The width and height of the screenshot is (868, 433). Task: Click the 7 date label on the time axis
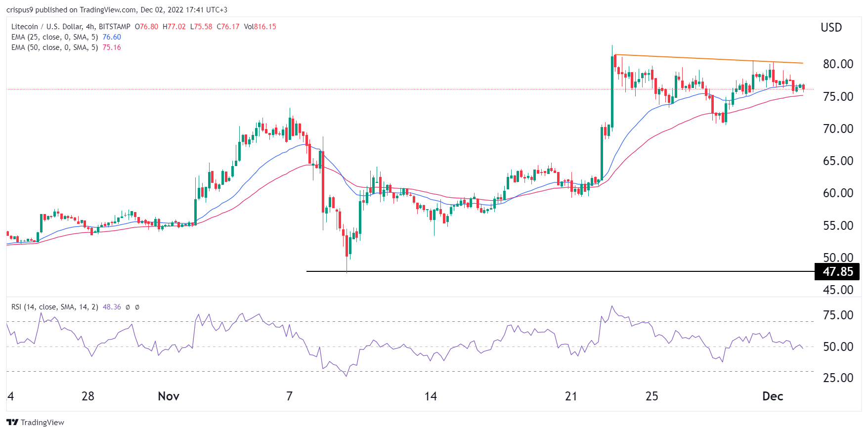coord(290,396)
